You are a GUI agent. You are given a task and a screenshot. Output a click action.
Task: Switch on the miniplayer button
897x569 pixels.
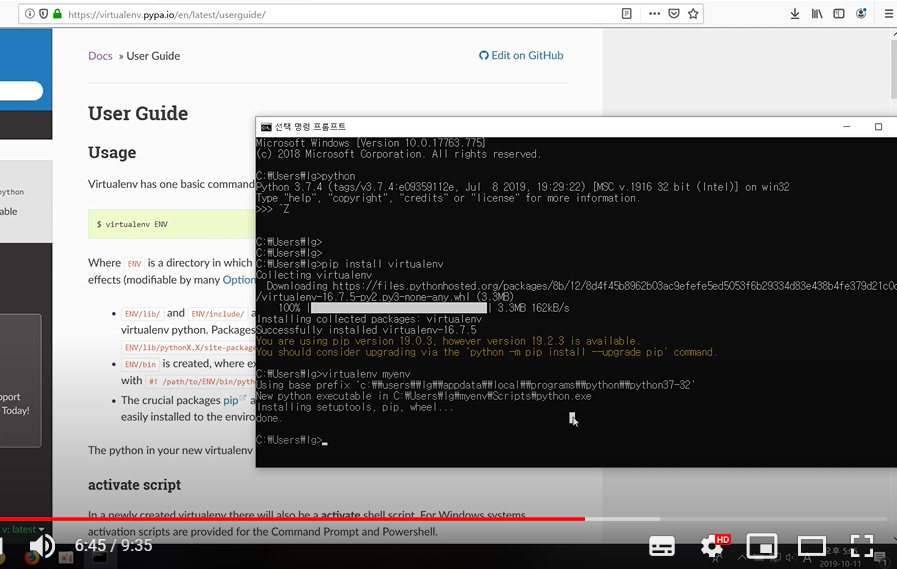[x=761, y=547]
